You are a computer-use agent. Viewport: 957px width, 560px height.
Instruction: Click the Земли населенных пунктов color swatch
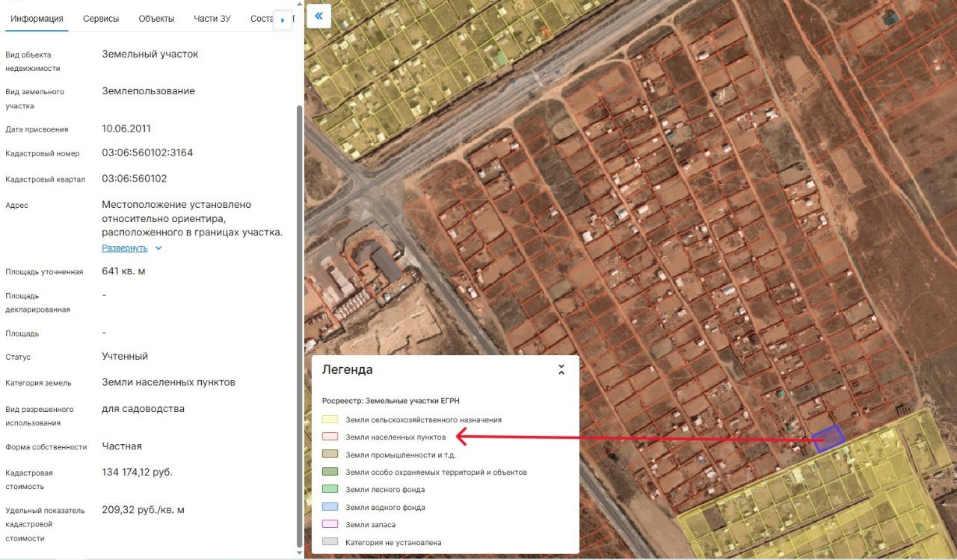(330, 437)
